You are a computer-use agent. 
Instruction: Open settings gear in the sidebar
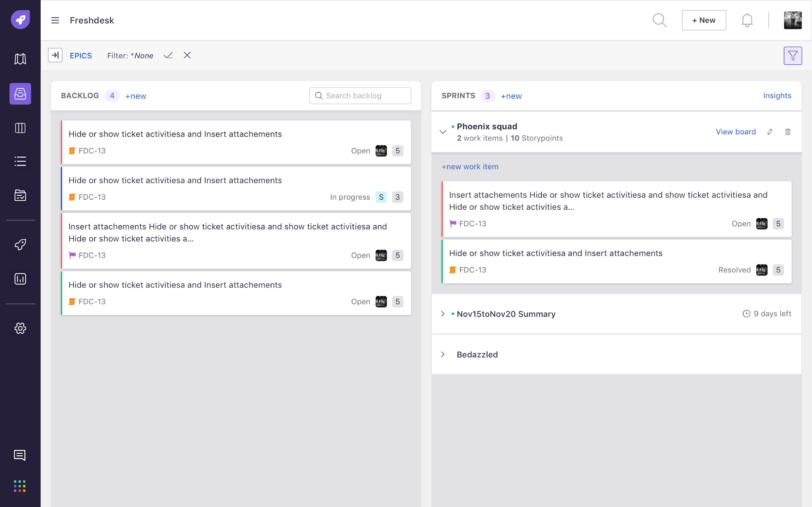pos(20,328)
